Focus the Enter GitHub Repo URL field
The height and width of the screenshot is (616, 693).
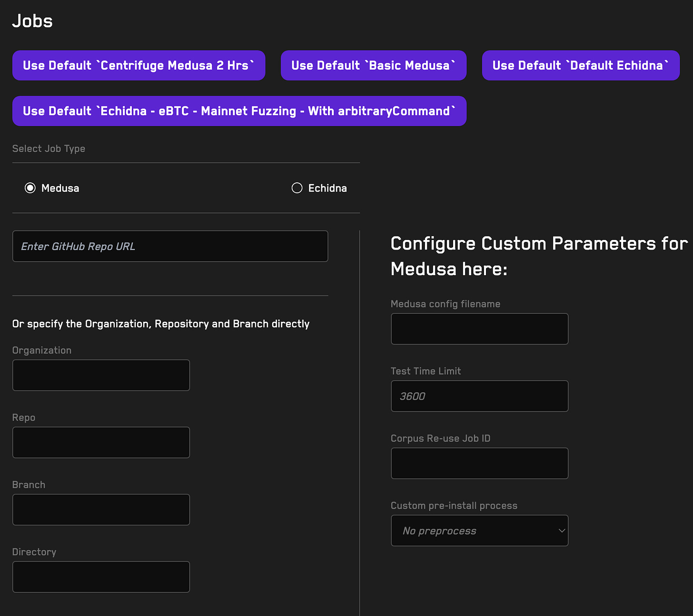(170, 246)
